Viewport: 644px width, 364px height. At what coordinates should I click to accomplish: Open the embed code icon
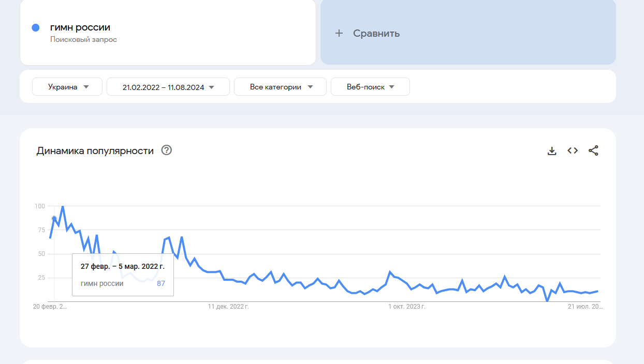(573, 151)
